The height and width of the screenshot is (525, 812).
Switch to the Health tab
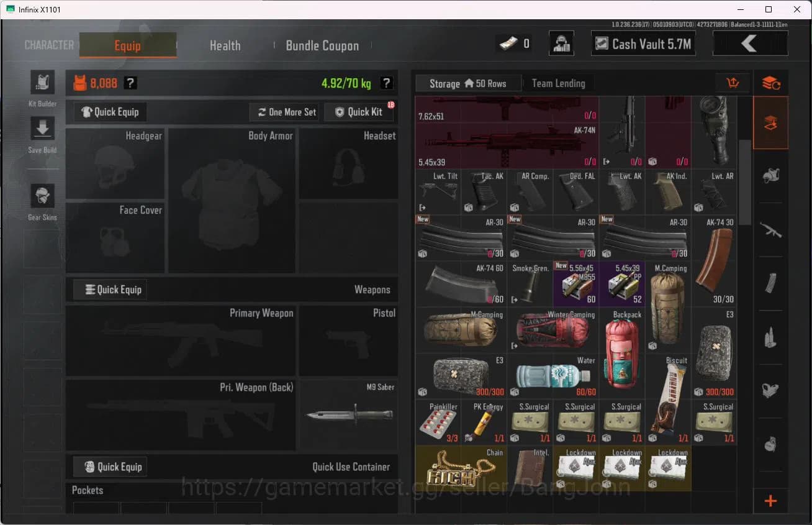coord(225,45)
